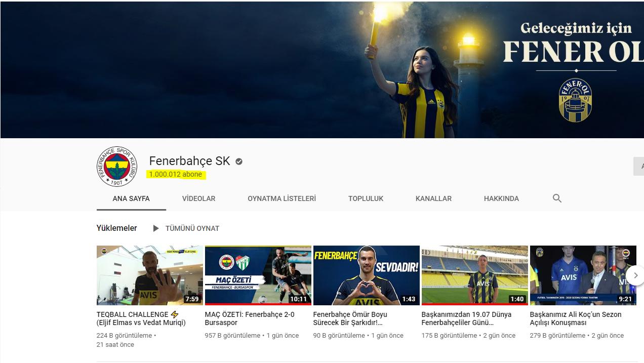Click the Geleceğimiz için FENER OL banner

[x=322, y=70]
